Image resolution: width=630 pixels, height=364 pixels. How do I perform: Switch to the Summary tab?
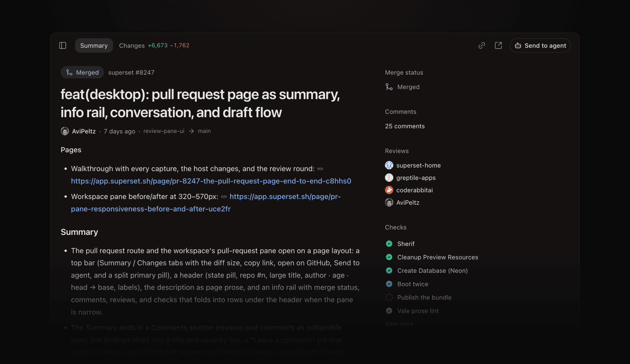[x=94, y=45]
